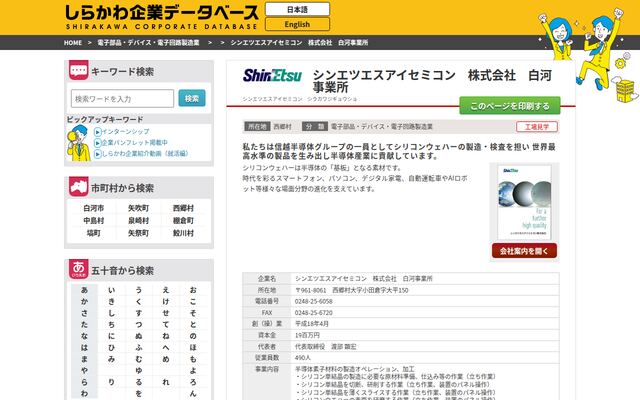640x400 pixels.
Task: Click the arrow icon beside しらかわ企業紹介動画
Action: point(98,153)
